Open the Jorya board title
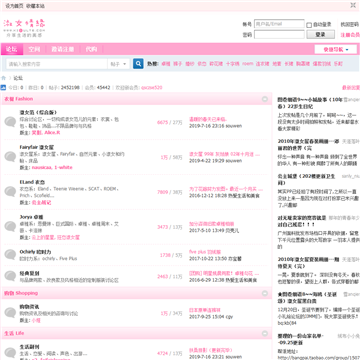360x360 pixels. coord(31,217)
